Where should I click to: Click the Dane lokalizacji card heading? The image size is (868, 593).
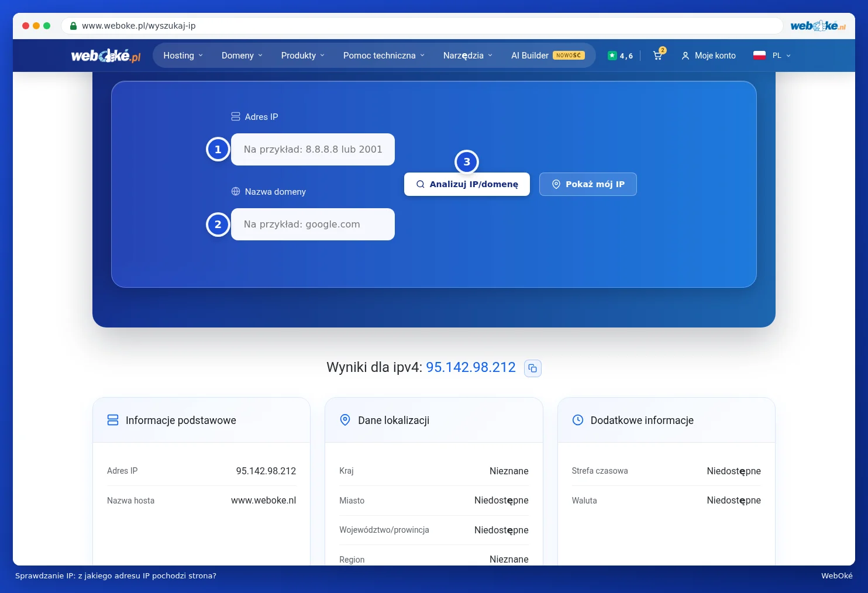coord(394,420)
